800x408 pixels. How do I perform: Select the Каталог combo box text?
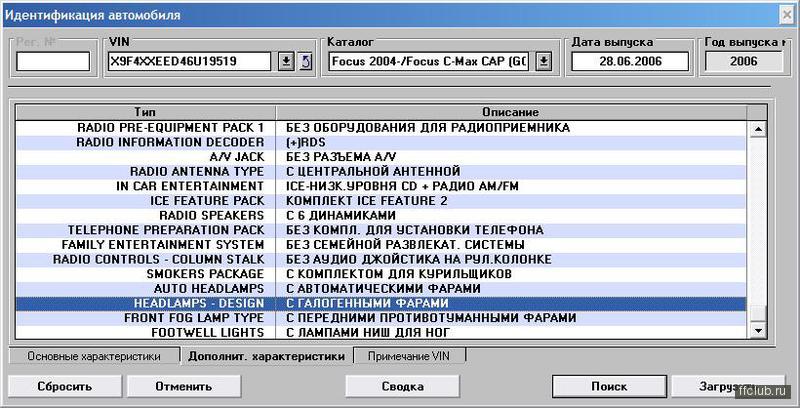[430, 62]
